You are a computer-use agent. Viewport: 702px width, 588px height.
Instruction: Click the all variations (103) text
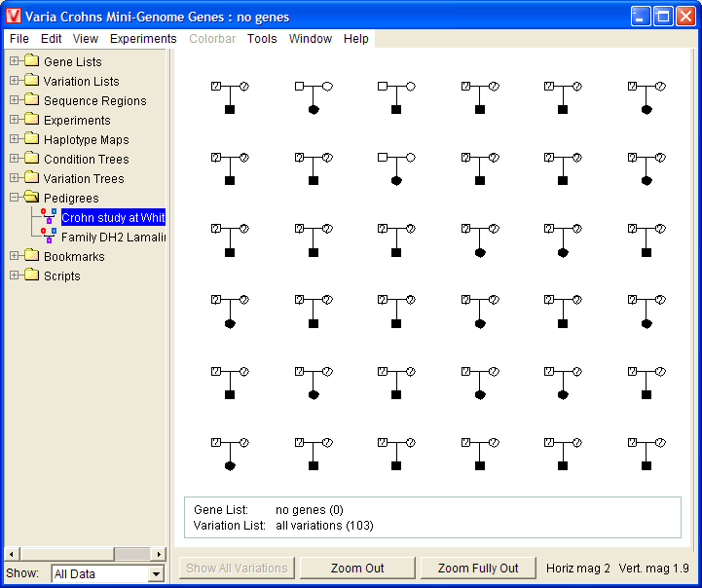[x=324, y=525]
